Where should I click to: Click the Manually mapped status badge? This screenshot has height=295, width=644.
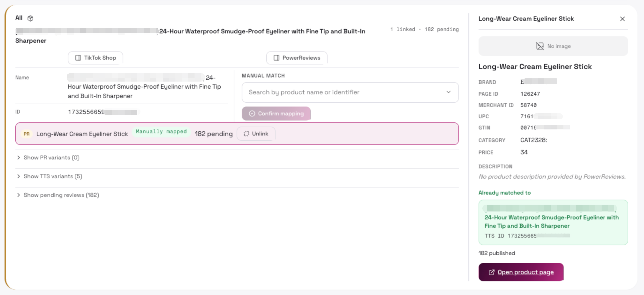point(161,132)
